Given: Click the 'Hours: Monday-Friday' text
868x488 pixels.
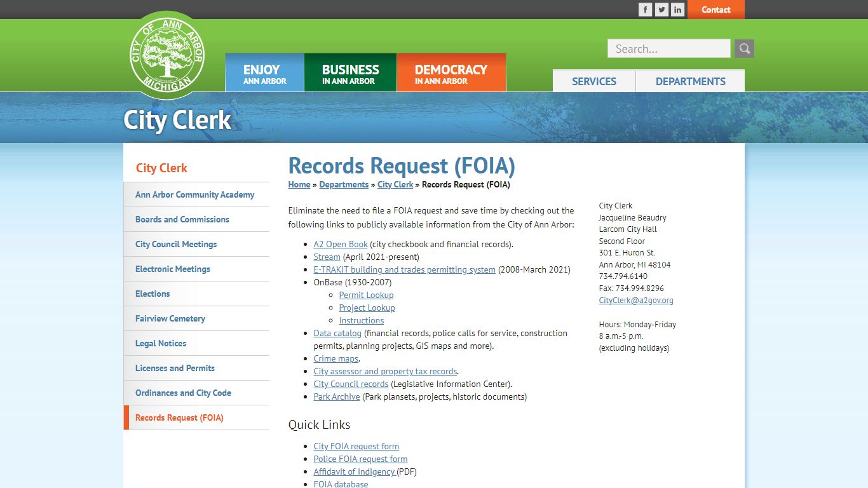Looking at the screenshot, I should click(x=637, y=324).
